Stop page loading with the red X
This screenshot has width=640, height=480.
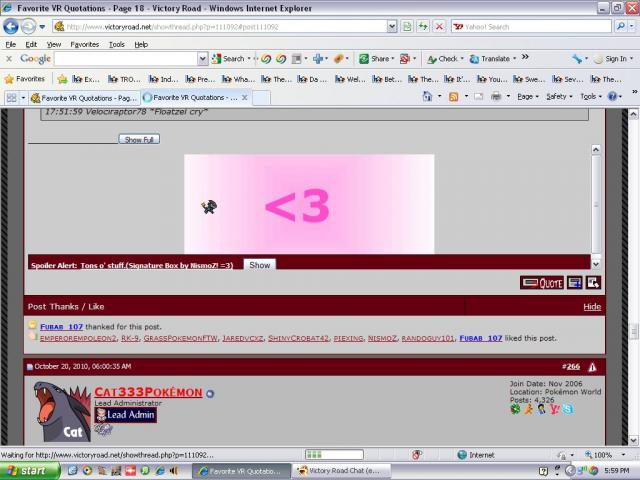(439, 27)
